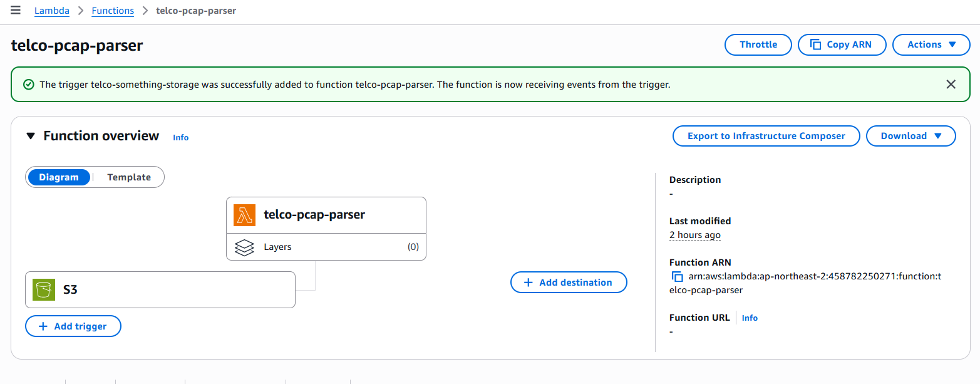Switch to Template view toggle

129,177
